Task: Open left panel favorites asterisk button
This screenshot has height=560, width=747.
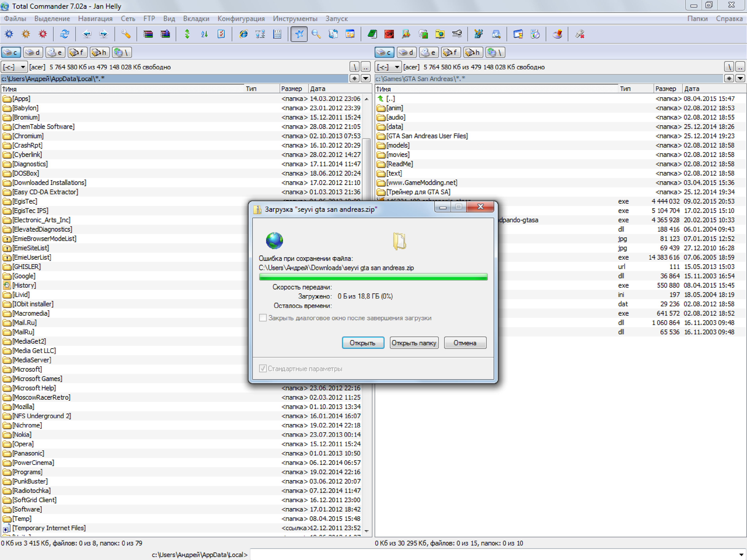Action: (354, 79)
